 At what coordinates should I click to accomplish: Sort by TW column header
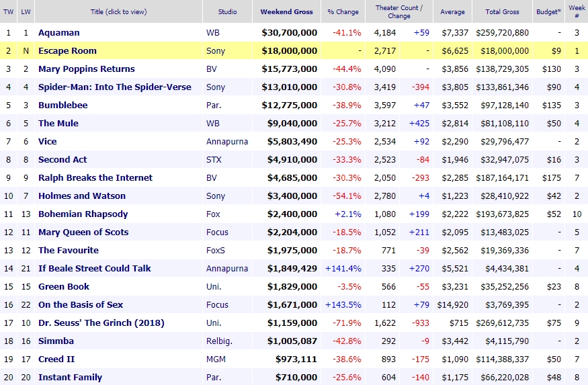(8, 11)
